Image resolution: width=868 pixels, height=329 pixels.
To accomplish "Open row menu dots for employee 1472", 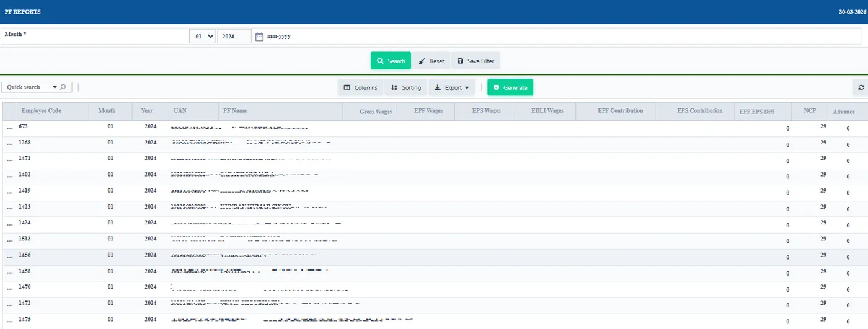I will pos(9,305).
